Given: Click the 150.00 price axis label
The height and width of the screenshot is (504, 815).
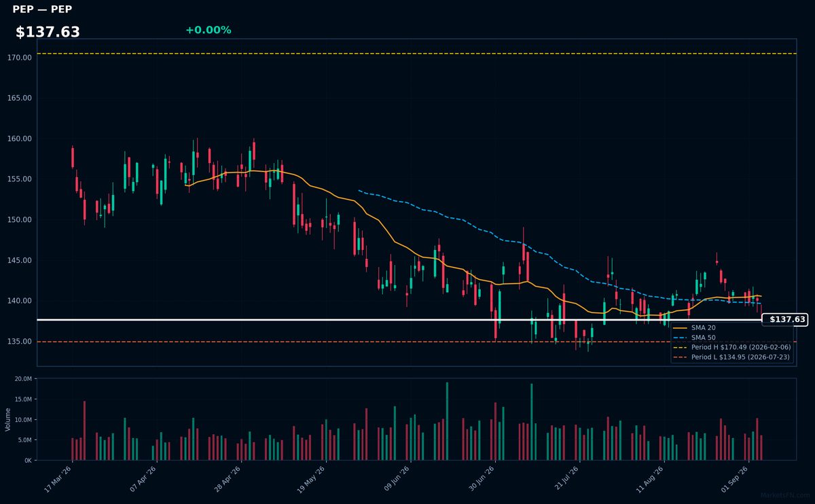Looking at the screenshot, I should pyautogui.click(x=20, y=219).
